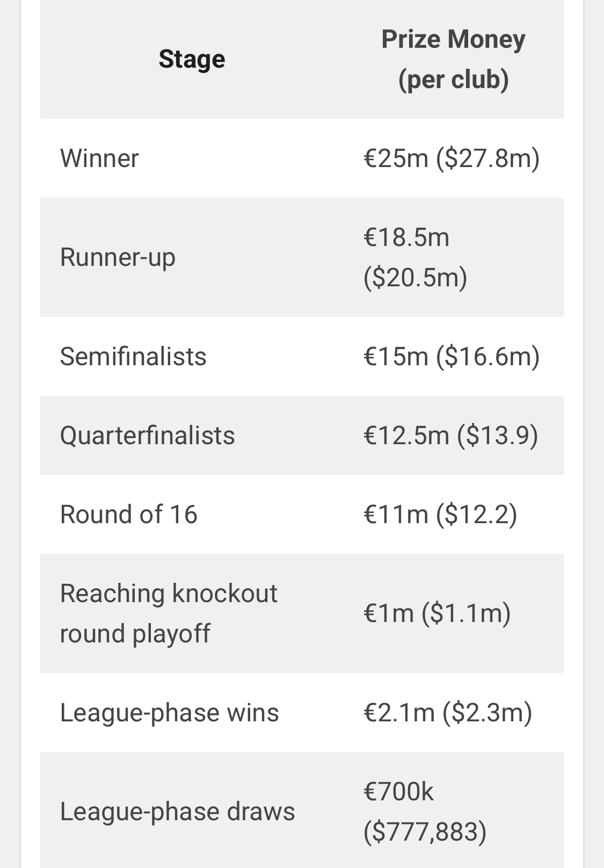Select Reaching knockout round playoff cell
604x868 pixels.
169,613
